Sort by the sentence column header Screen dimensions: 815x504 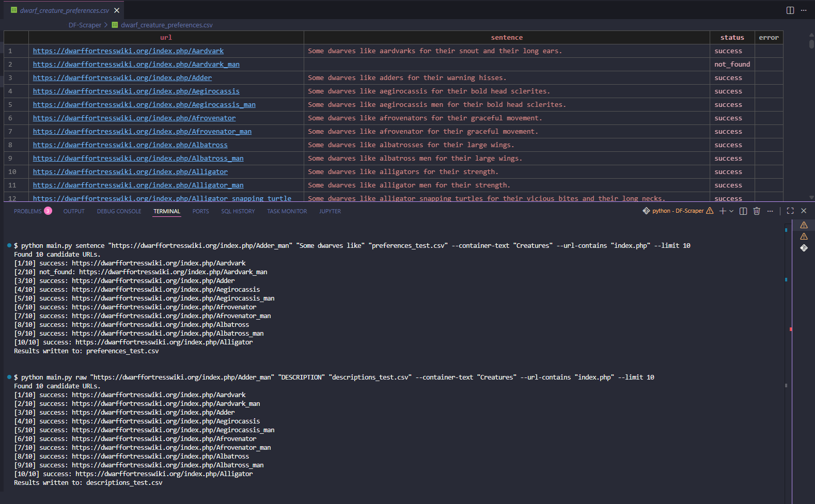point(507,37)
